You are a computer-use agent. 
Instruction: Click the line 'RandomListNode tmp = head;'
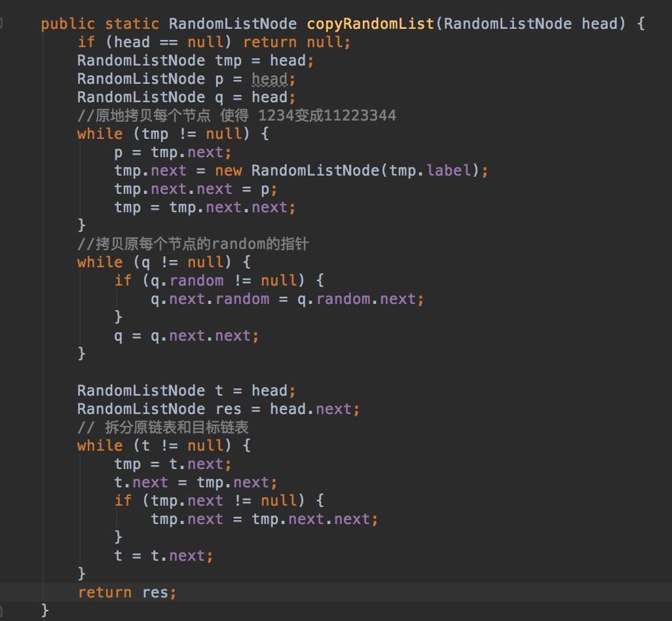tap(195, 61)
